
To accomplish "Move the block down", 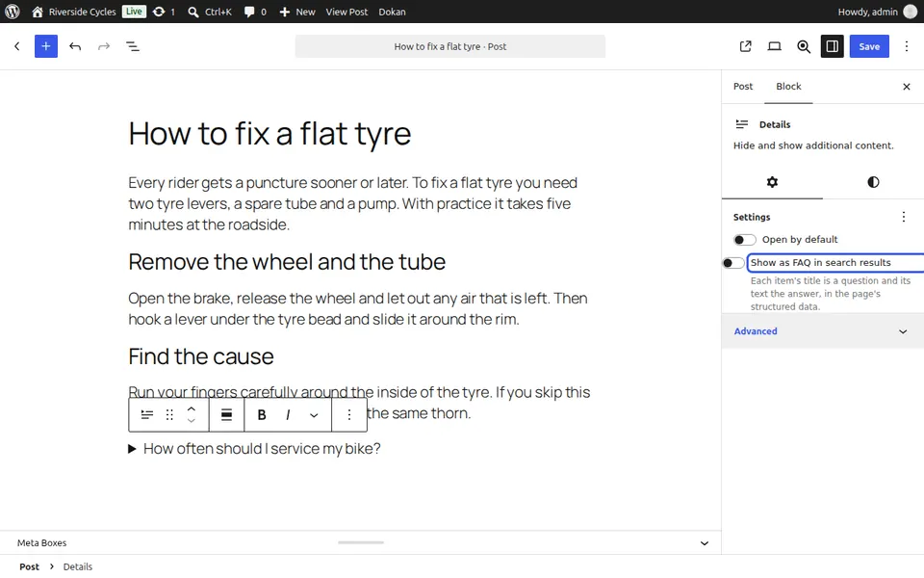I will pyautogui.click(x=191, y=421).
